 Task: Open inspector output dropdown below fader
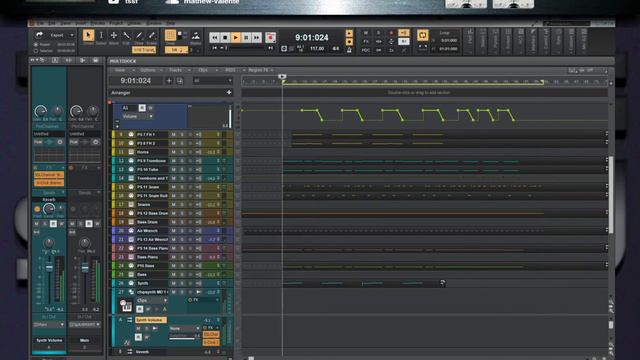pos(49,325)
